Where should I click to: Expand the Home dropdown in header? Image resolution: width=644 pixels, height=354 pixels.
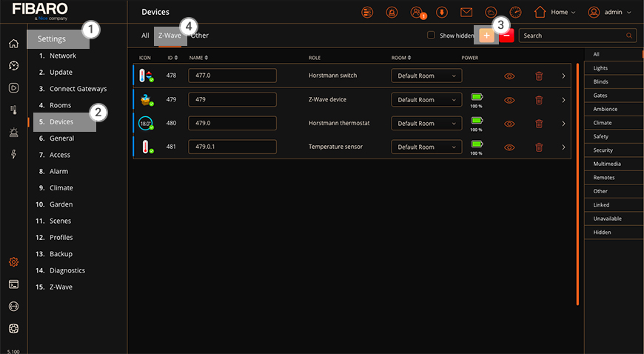[555, 13]
